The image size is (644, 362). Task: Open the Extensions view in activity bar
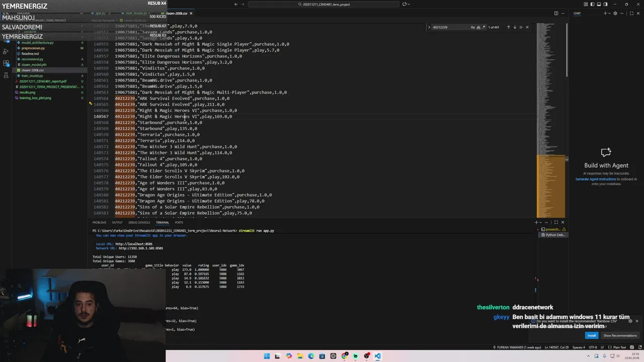(6, 63)
